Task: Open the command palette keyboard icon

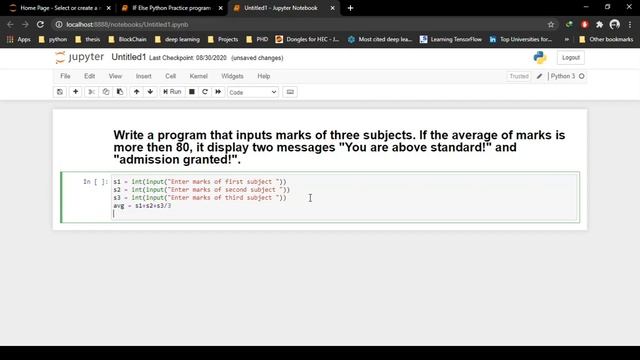Action: point(290,92)
